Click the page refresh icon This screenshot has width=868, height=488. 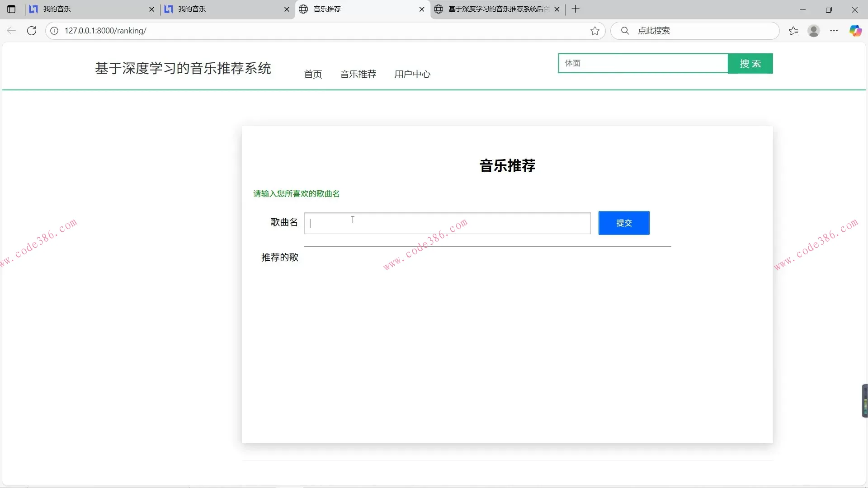click(32, 31)
